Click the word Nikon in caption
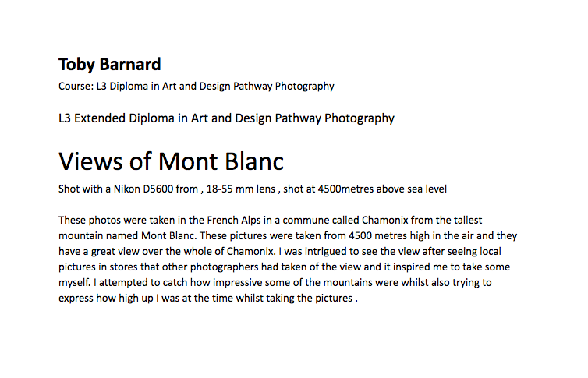Image resolution: width=588 pixels, height=378 pixels. pyautogui.click(x=127, y=189)
